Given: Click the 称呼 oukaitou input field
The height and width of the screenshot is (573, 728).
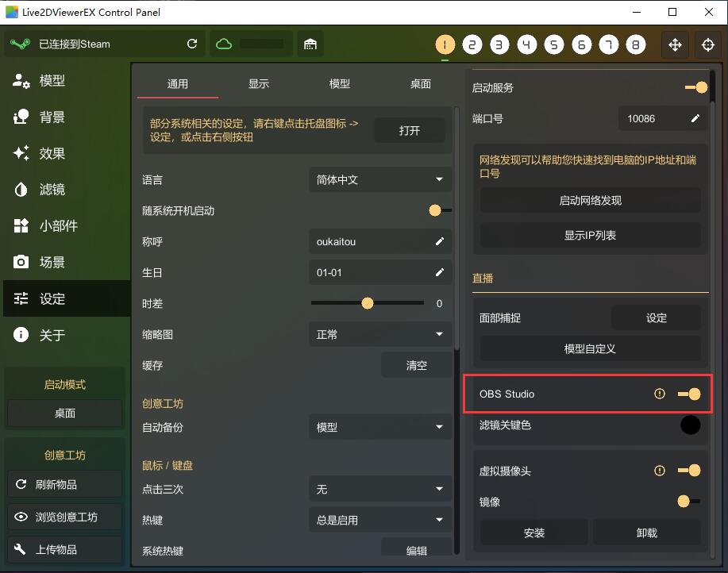Looking at the screenshot, I should pyautogui.click(x=380, y=241).
